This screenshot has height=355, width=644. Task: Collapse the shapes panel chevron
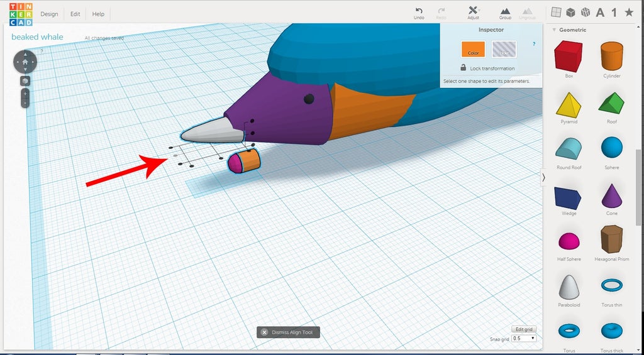pyautogui.click(x=544, y=178)
